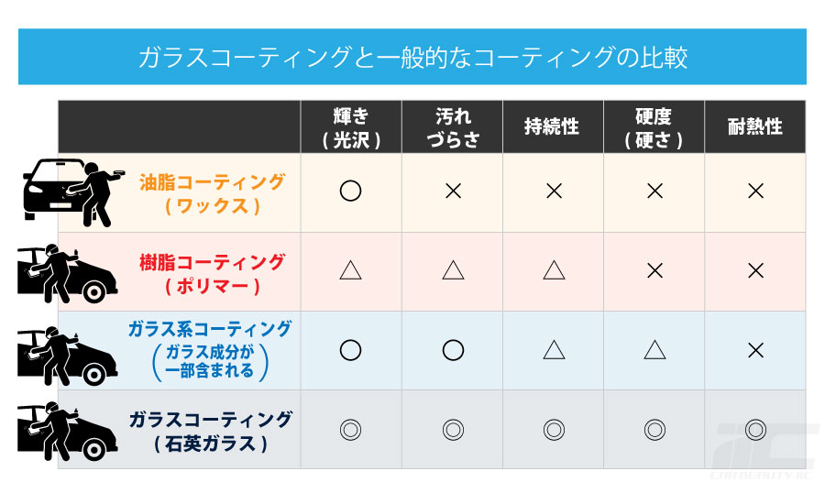Click the triangle in ガラス系 硬度 cell
Image resolution: width=825 pixels, height=504 pixels.
pyautogui.click(x=654, y=349)
